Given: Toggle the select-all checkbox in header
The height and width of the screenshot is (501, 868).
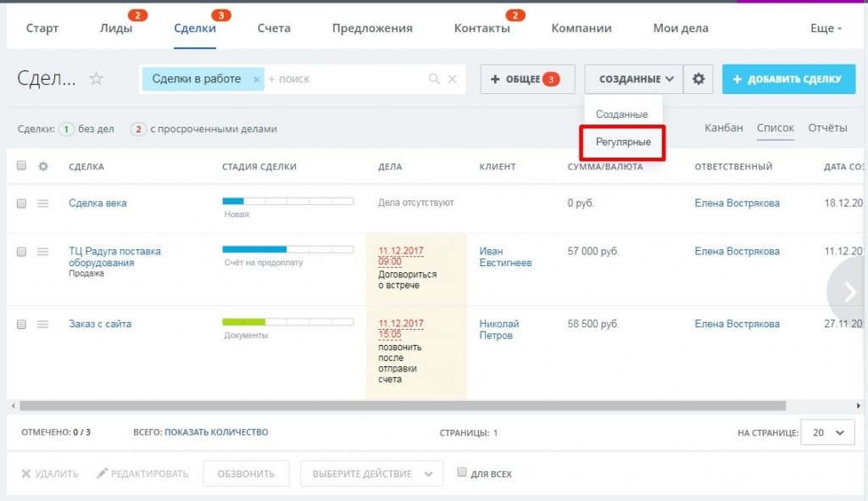Looking at the screenshot, I should 22,166.
